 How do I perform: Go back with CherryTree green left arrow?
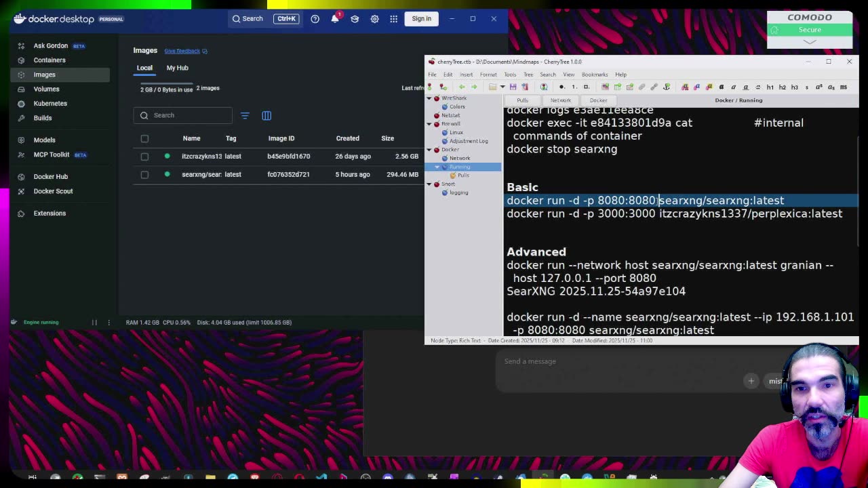[x=462, y=87]
